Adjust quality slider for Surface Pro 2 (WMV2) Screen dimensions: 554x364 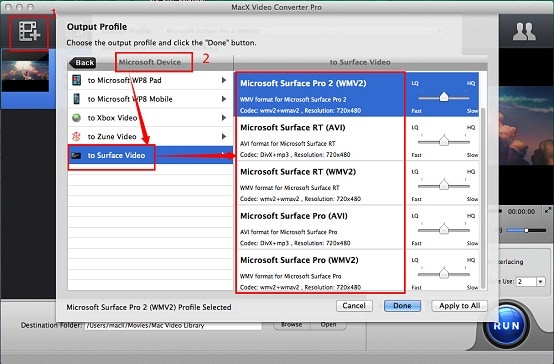pos(444,97)
